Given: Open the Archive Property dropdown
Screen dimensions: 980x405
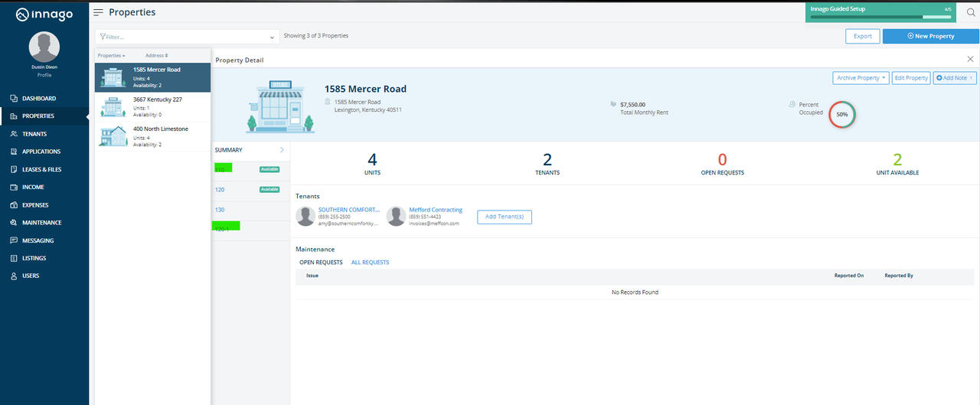Looking at the screenshot, I should click(x=861, y=78).
